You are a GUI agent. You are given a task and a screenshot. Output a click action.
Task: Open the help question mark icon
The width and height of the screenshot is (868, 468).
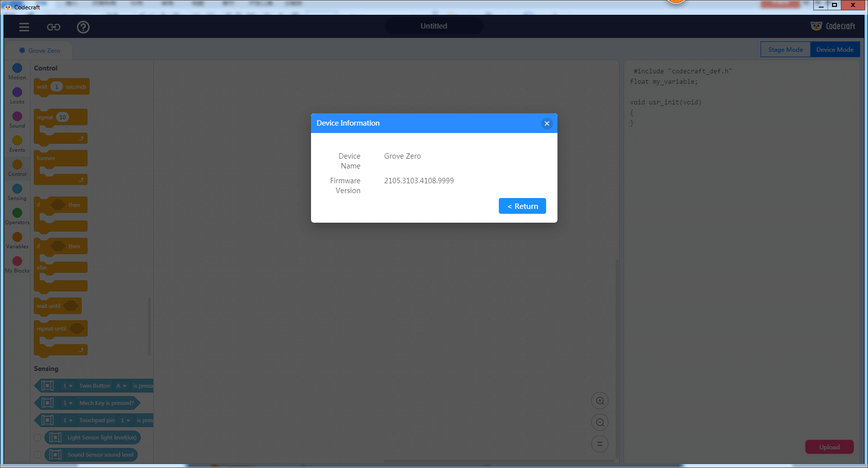[x=83, y=27]
